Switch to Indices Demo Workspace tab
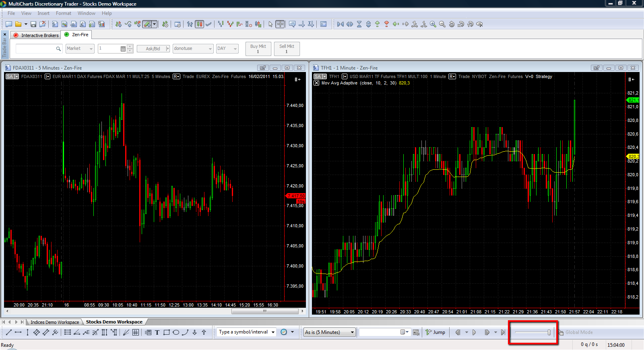 pos(55,322)
